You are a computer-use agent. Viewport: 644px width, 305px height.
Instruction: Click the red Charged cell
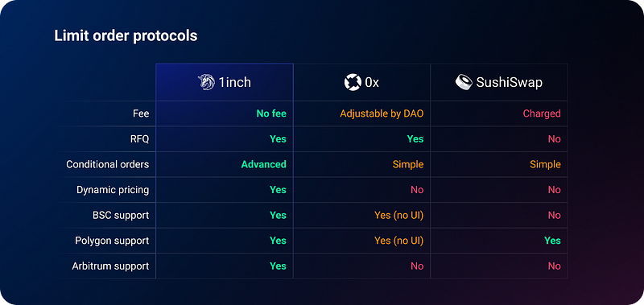[542, 113]
